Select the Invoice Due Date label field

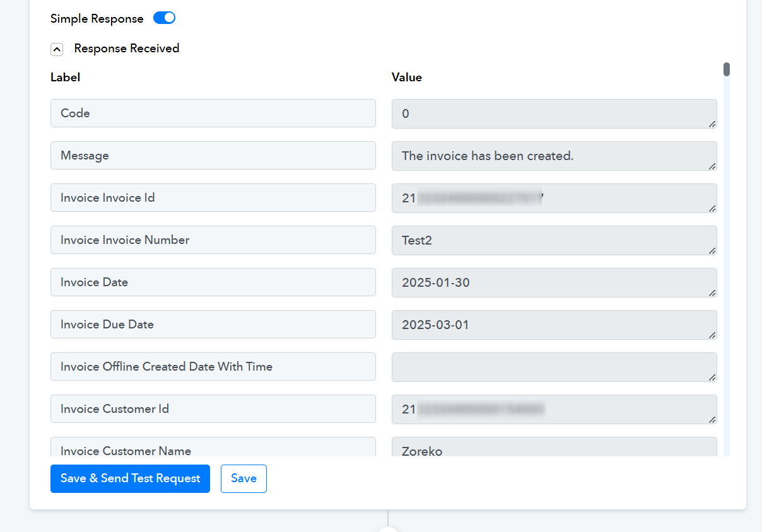point(213,325)
